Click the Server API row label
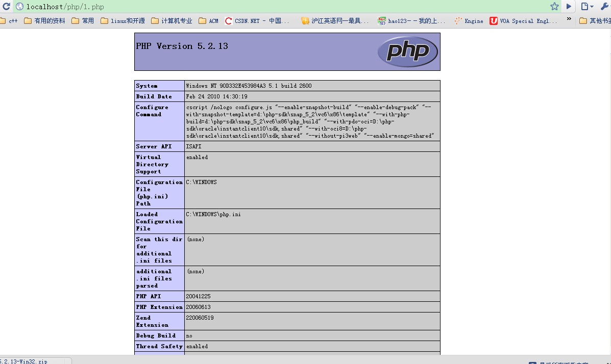The height and width of the screenshot is (364, 611). (x=154, y=146)
